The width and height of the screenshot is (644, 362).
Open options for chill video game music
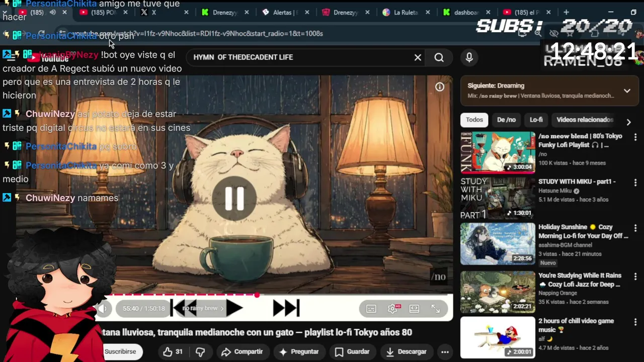click(635, 322)
